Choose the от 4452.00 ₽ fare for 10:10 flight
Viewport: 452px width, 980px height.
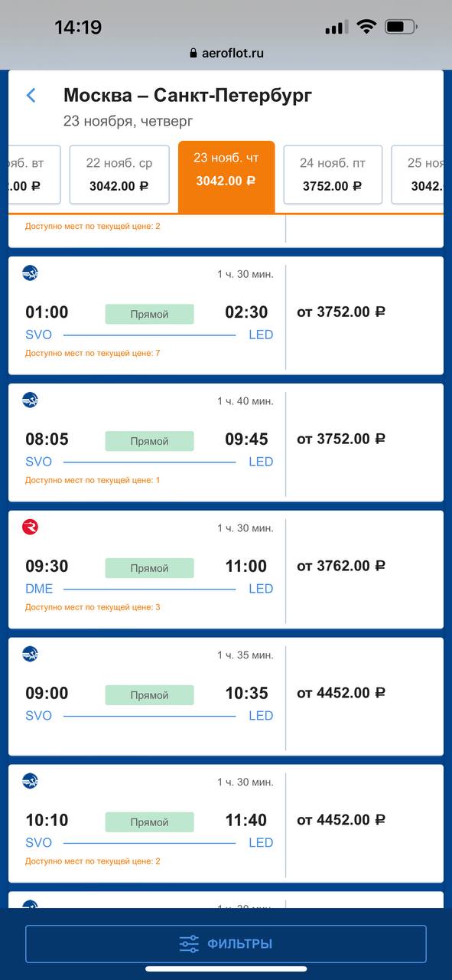(341, 821)
